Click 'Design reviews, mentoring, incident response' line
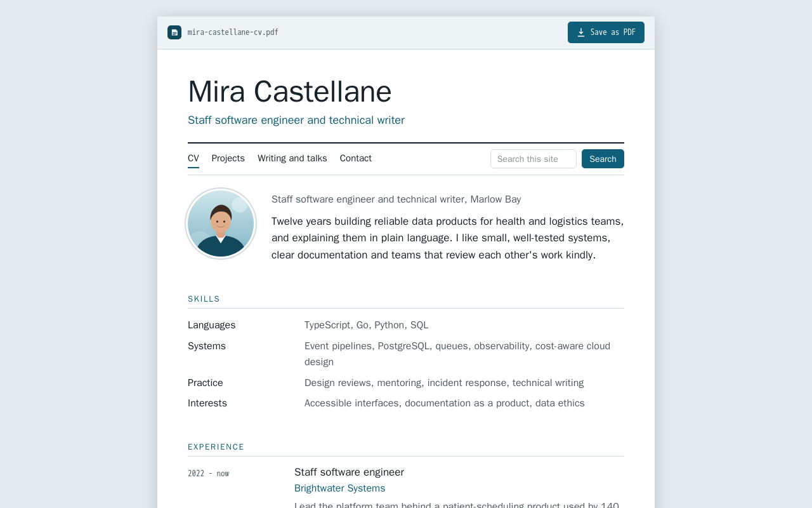 pos(444,383)
